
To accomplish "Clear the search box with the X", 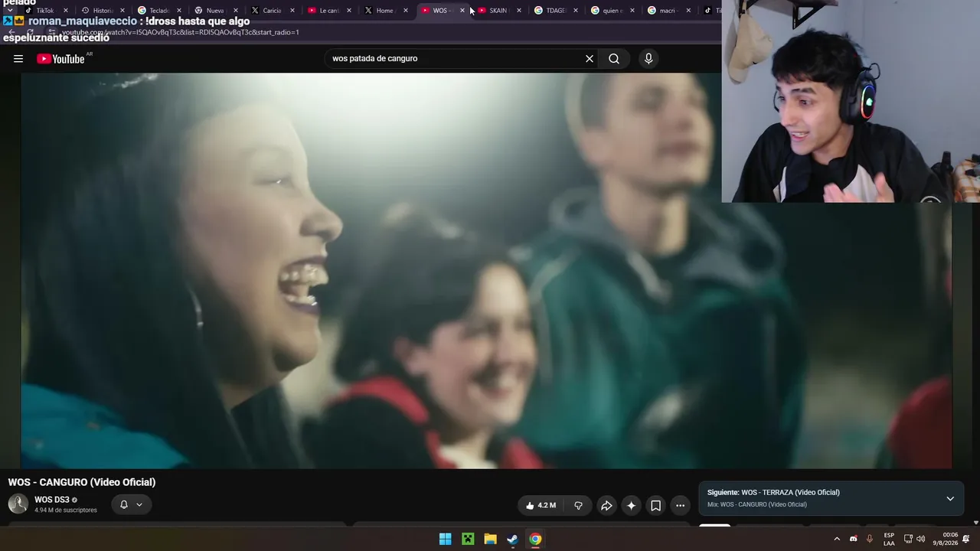I will click(590, 59).
